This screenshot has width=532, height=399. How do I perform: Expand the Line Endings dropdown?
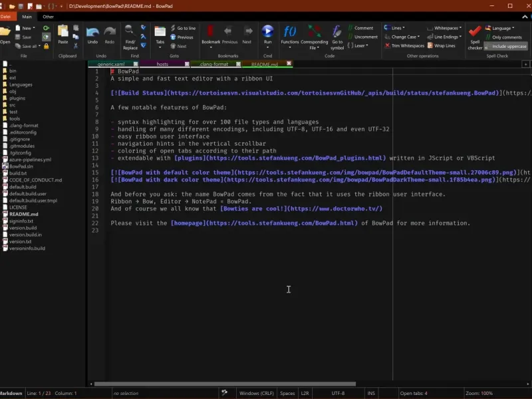click(446, 37)
